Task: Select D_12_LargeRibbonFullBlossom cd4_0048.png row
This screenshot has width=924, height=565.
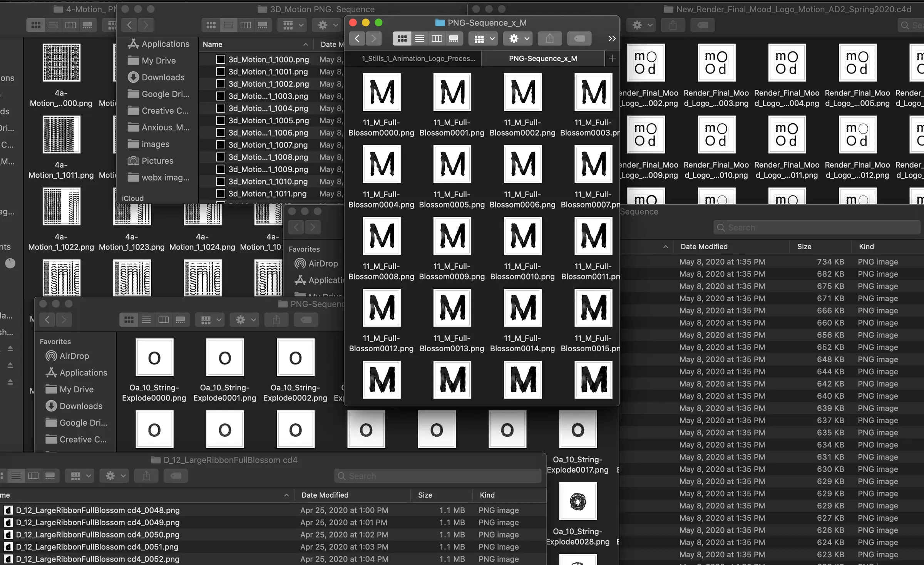Action: (x=273, y=510)
